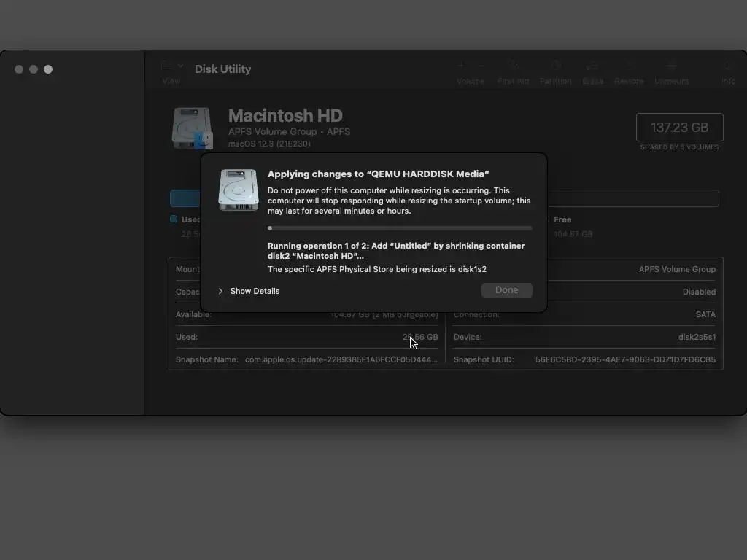The width and height of the screenshot is (747, 560).
Task: Select the Snapshot UUID value text
Action: click(625, 359)
